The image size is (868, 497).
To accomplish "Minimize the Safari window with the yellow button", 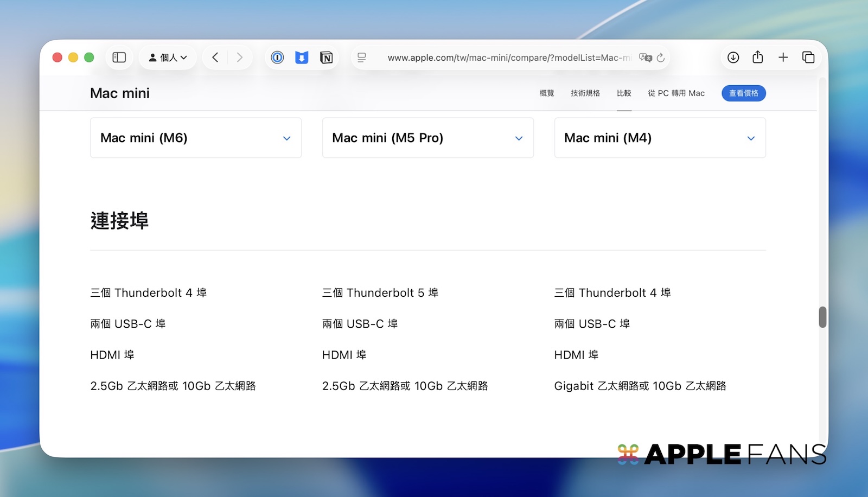I will [x=73, y=58].
